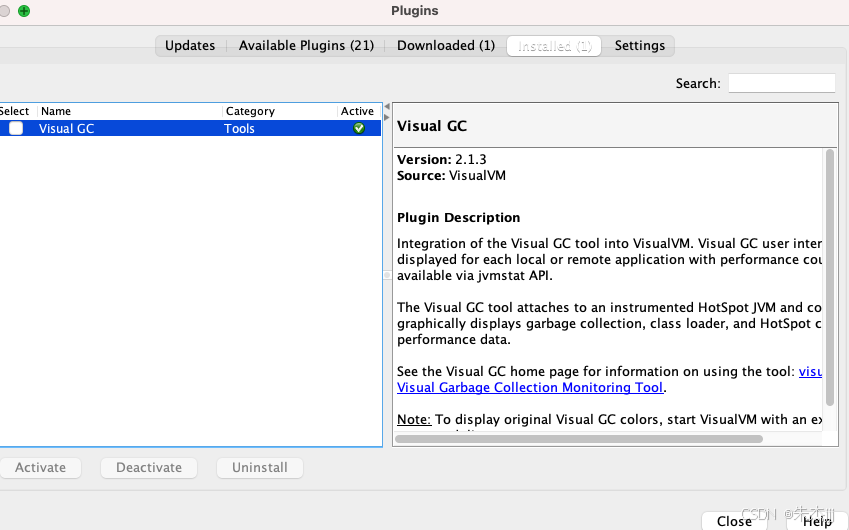Tick the Visual GC select checkbox
The image size is (849, 530).
click(16, 128)
